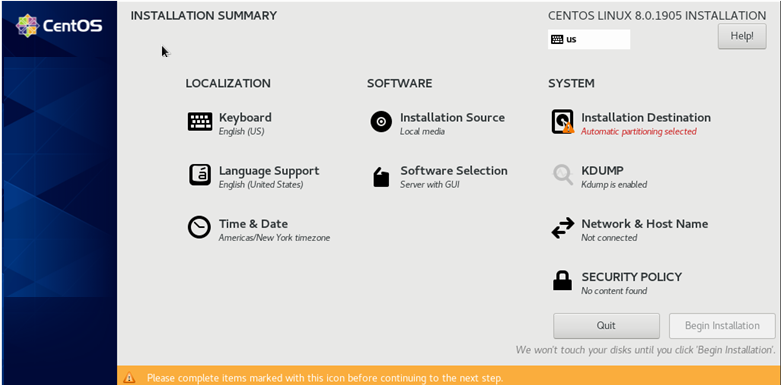The width and height of the screenshot is (781, 385).
Task: Click the warning triangle in the orange bar
Action: pyautogui.click(x=129, y=378)
